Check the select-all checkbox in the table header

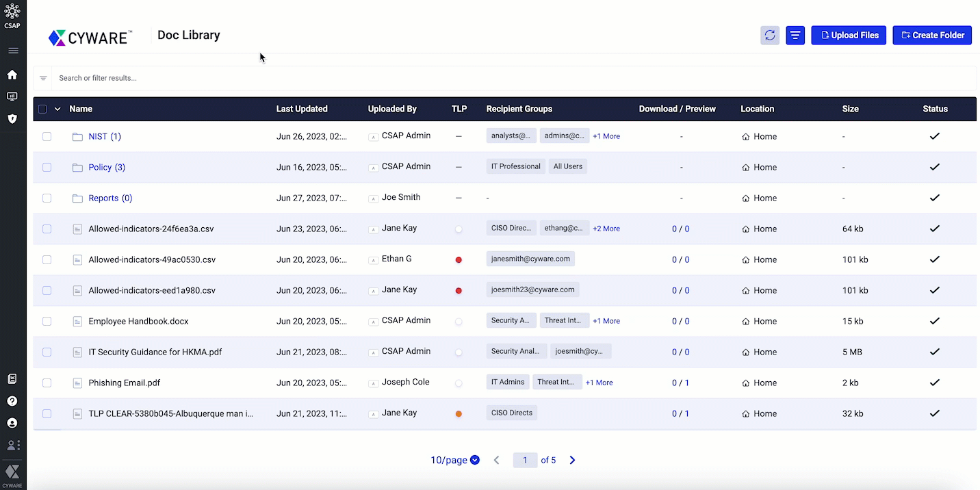[43, 109]
